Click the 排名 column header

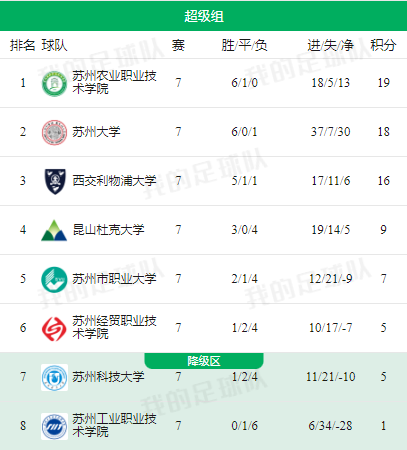tap(22, 45)
